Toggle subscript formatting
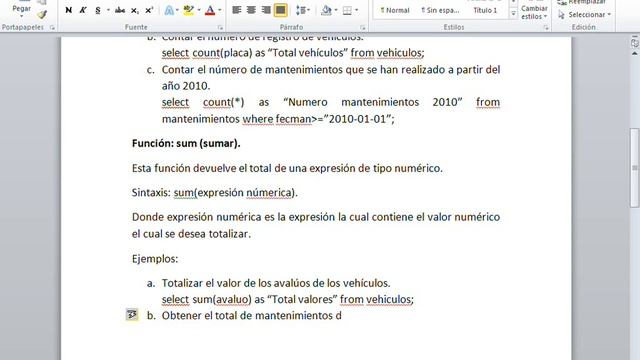The width and height of the screenshot is (640, 360). pyautogui.click(x=134, y=10)
